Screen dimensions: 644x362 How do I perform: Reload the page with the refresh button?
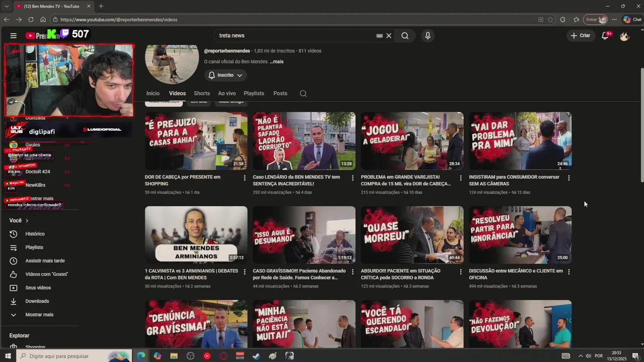click(x=31, y=20)
